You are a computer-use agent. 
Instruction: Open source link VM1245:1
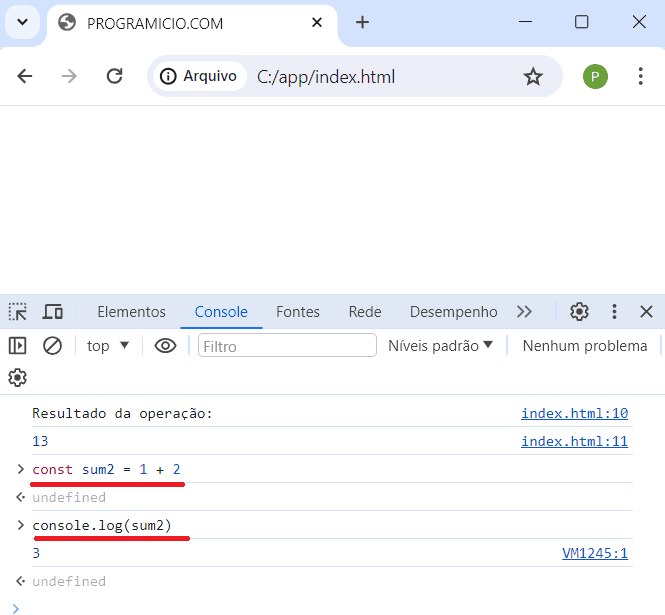595,553
